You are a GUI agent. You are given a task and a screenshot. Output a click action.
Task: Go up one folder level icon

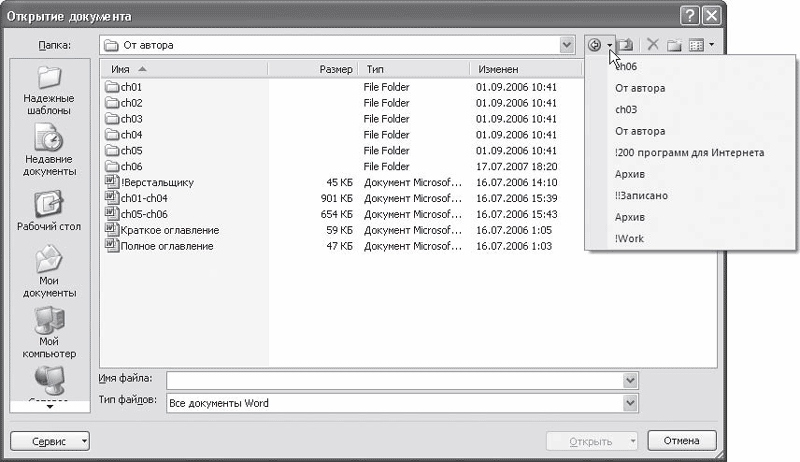coord(625,45)
